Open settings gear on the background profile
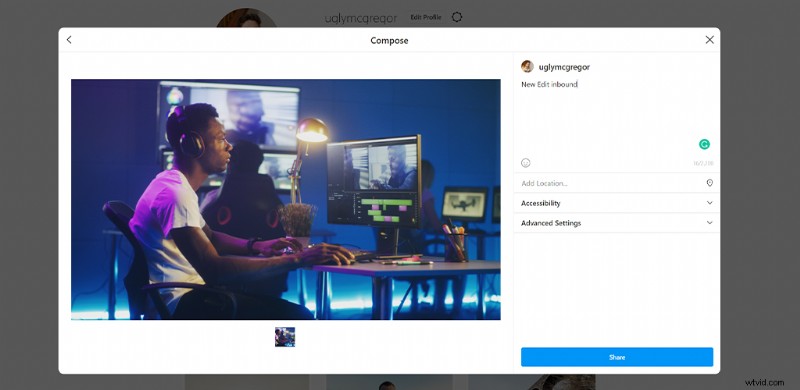The image size is (800, 390). 457,17
